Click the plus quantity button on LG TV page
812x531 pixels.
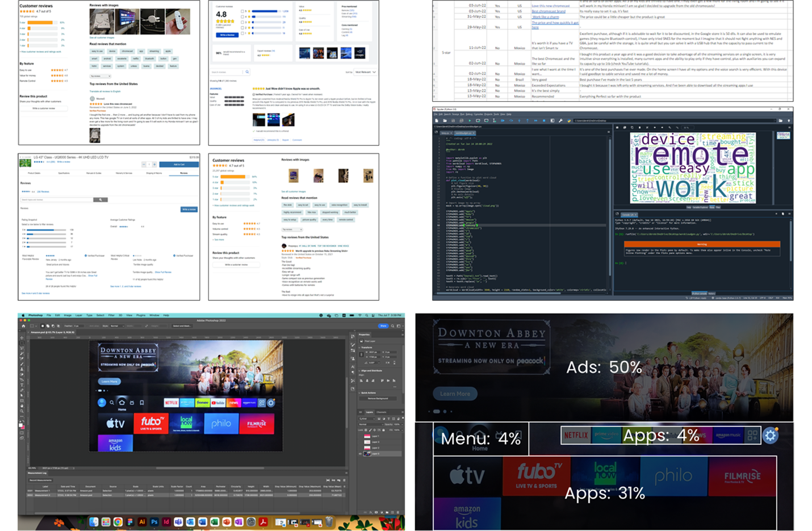[154, 165]
